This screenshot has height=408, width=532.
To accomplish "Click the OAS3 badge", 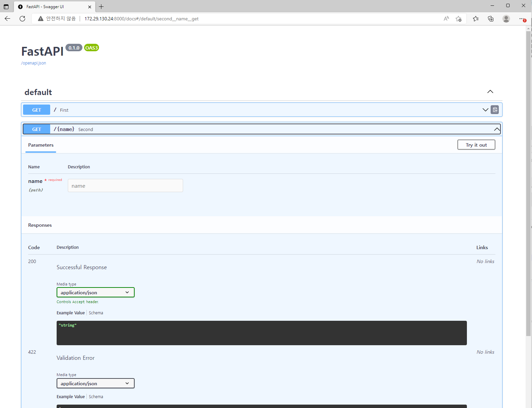I will pyautogui.click(x=92, y=48).
